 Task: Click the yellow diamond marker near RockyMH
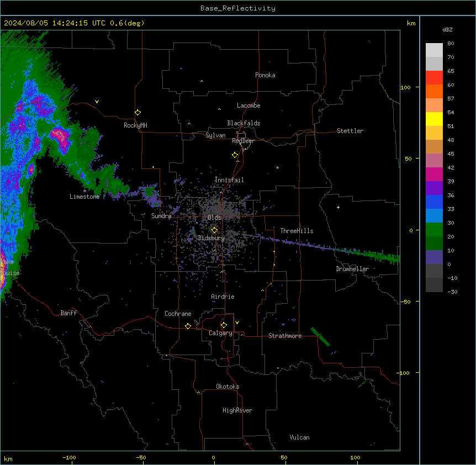point(137,113)
